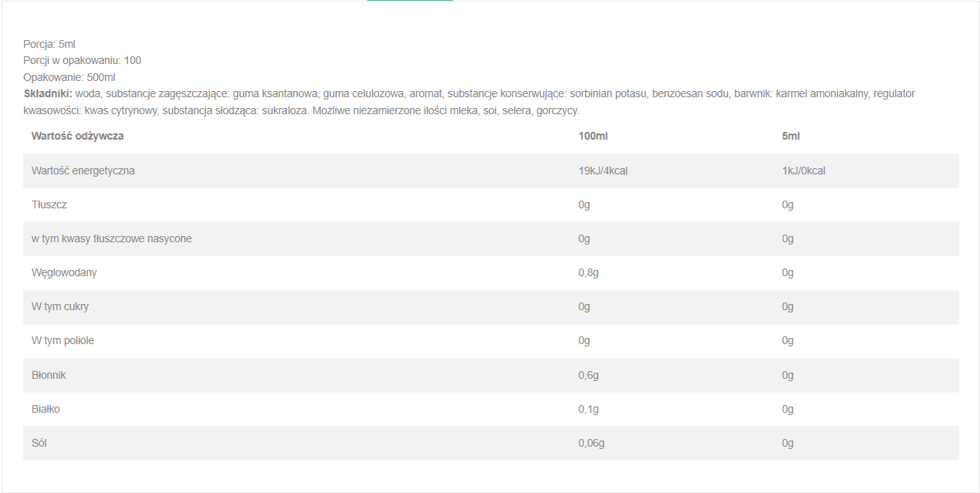Click Porcji w opakowaniu: 100 line

pos(83,60)
